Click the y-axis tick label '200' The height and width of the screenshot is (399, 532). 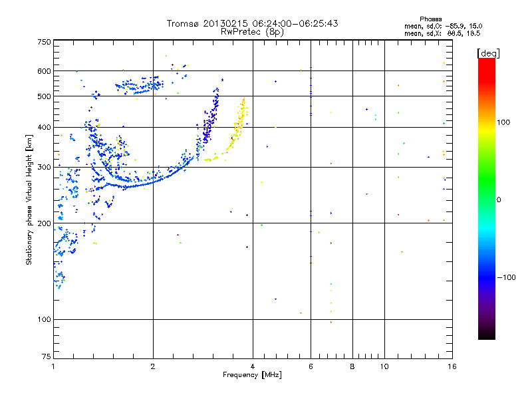click(44, 223)
